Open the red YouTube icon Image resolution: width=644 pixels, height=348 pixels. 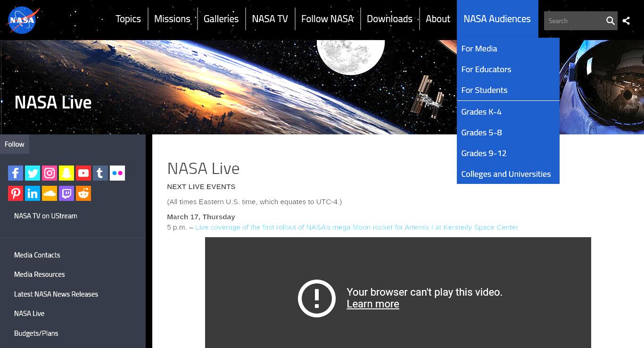click(x=83, y=173)
